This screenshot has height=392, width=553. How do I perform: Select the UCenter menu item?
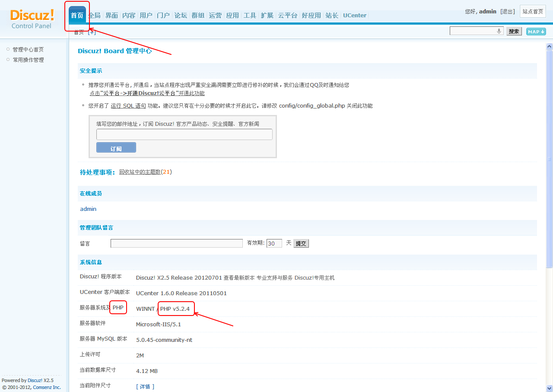(x=354, y=15)
